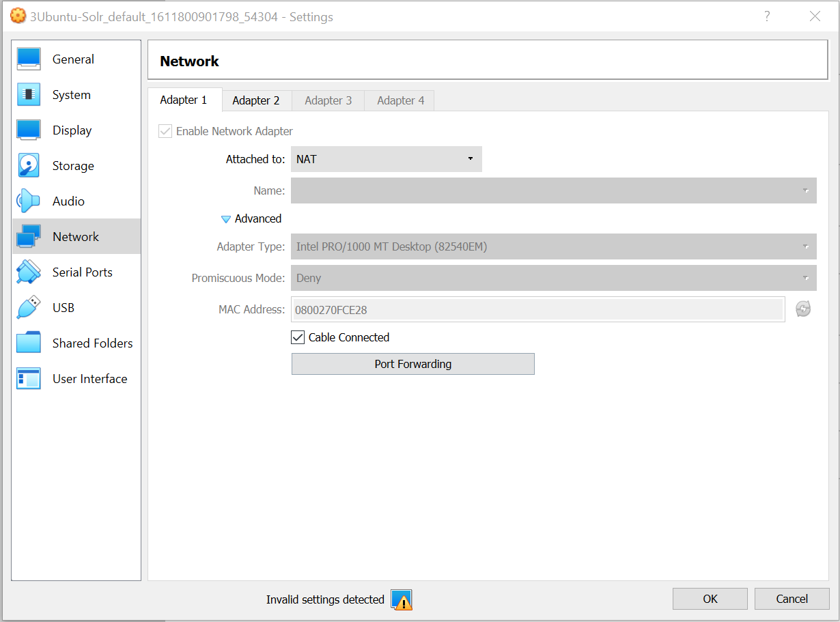Confirm settings with OK button

(710, 599)
